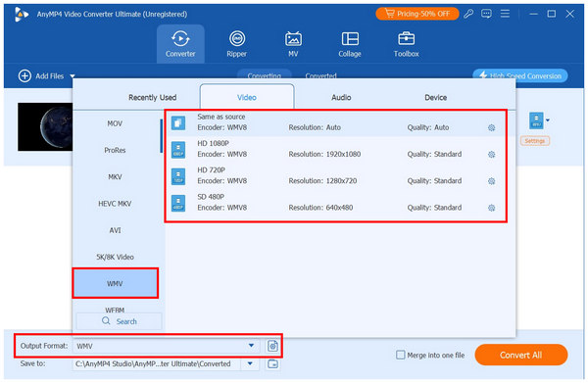Select ProRes format in the list
The image size is (588, 383).
115,150
